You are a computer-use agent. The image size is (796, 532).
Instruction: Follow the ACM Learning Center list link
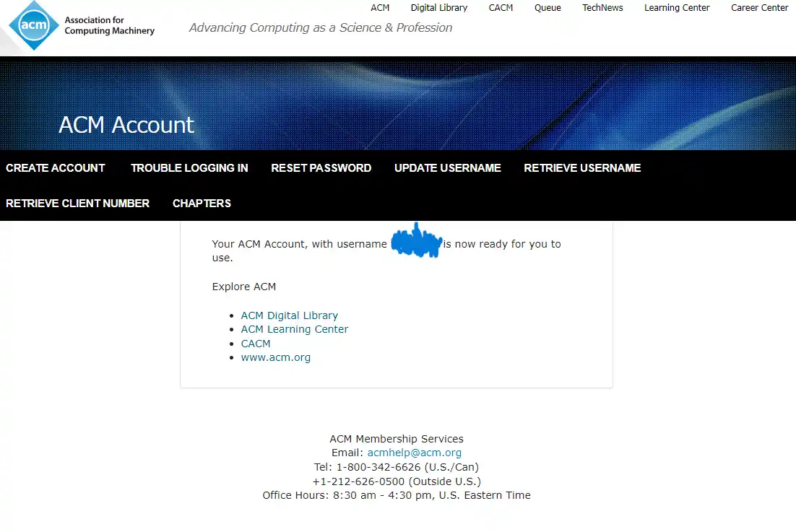[294, 329]
